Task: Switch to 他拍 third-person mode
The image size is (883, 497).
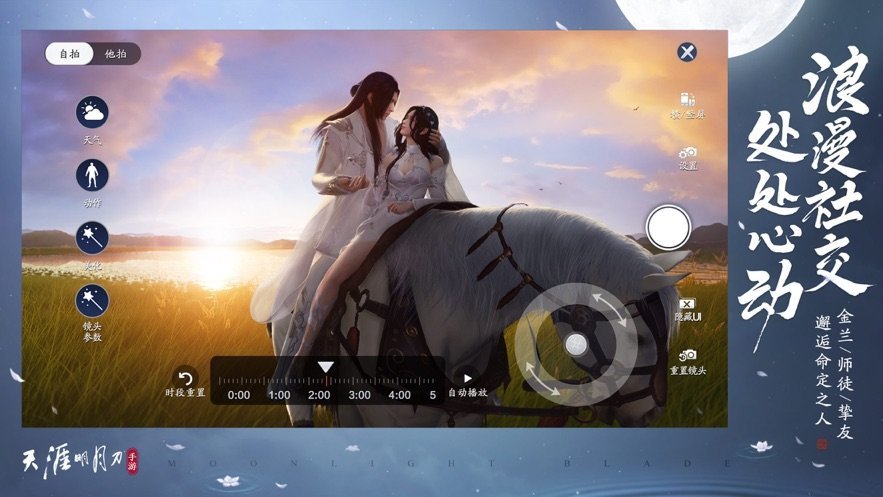Action: [x=116, y=54]
